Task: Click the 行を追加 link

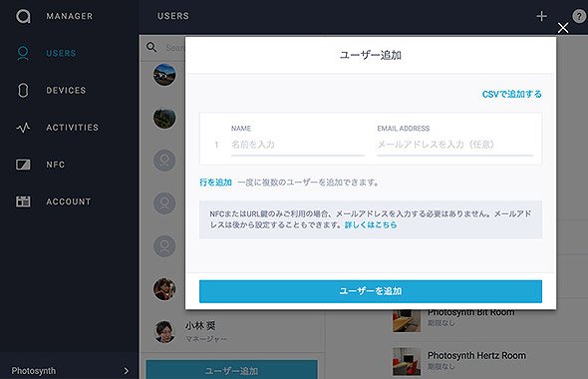Action: [215, 183]
